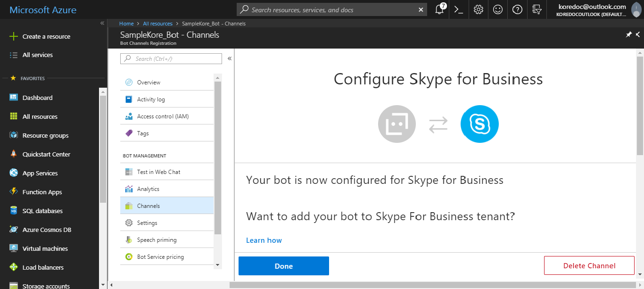Open the help question mark icon

517,9
